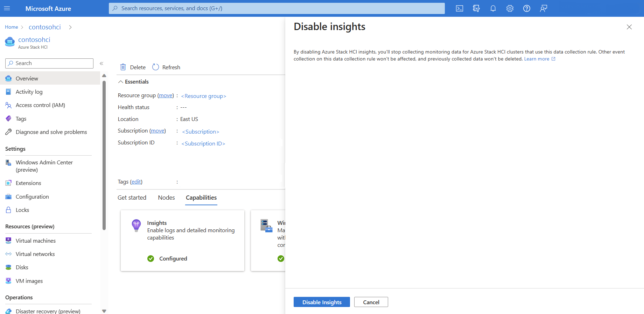Open the Feedback icon in top bar
This screenshot has height=314, width=644.
(x=544, y=8)
